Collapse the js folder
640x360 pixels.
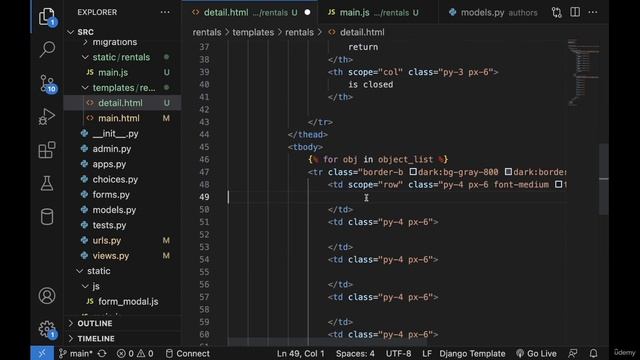click(85, 286)
